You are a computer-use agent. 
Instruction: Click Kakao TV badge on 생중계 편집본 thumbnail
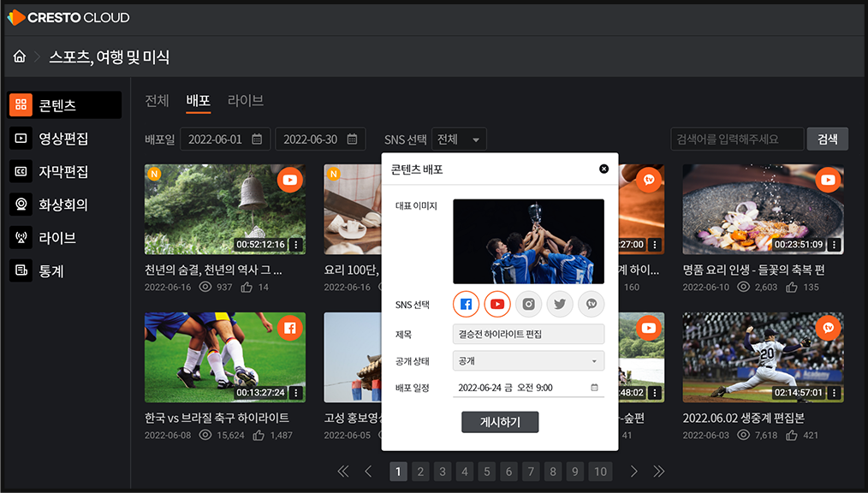(x=828, y=328)
